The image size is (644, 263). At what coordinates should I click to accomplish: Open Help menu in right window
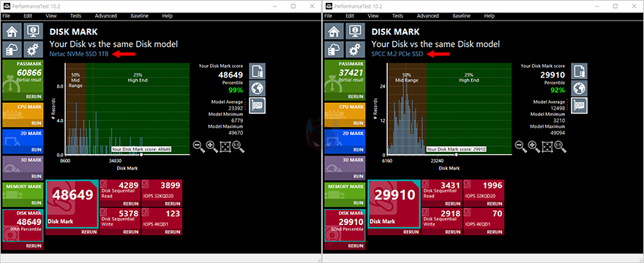[x=489, y=16]
